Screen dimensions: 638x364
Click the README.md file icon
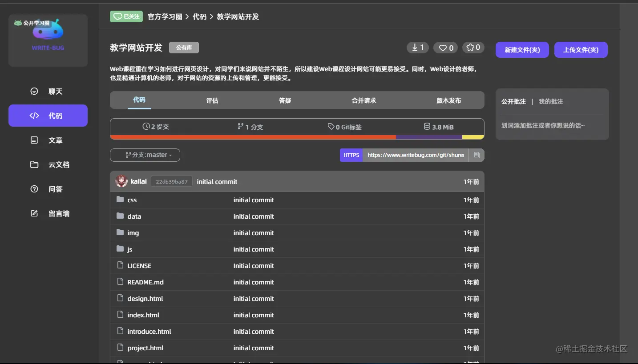coord(120,282)
